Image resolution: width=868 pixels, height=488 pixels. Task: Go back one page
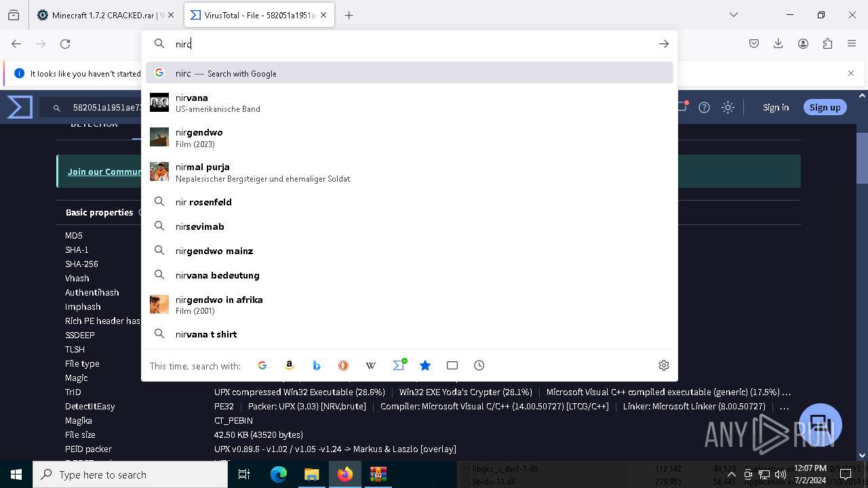pos(16,43)
